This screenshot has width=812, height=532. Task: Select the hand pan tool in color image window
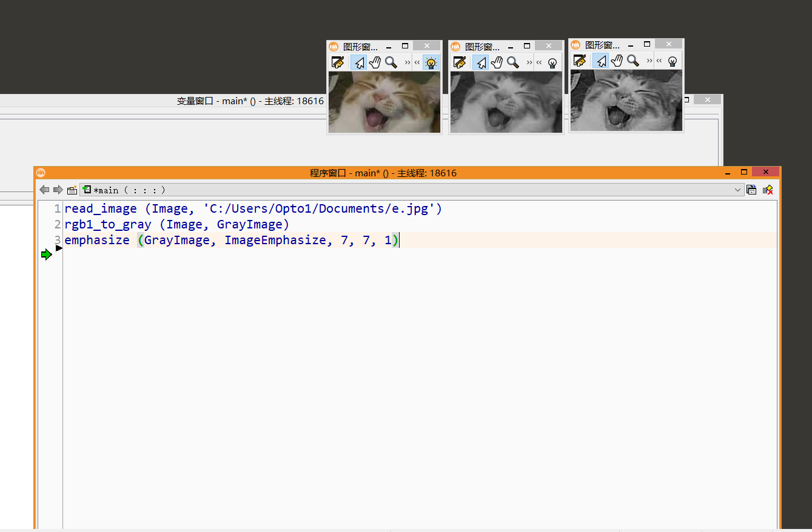375,62
